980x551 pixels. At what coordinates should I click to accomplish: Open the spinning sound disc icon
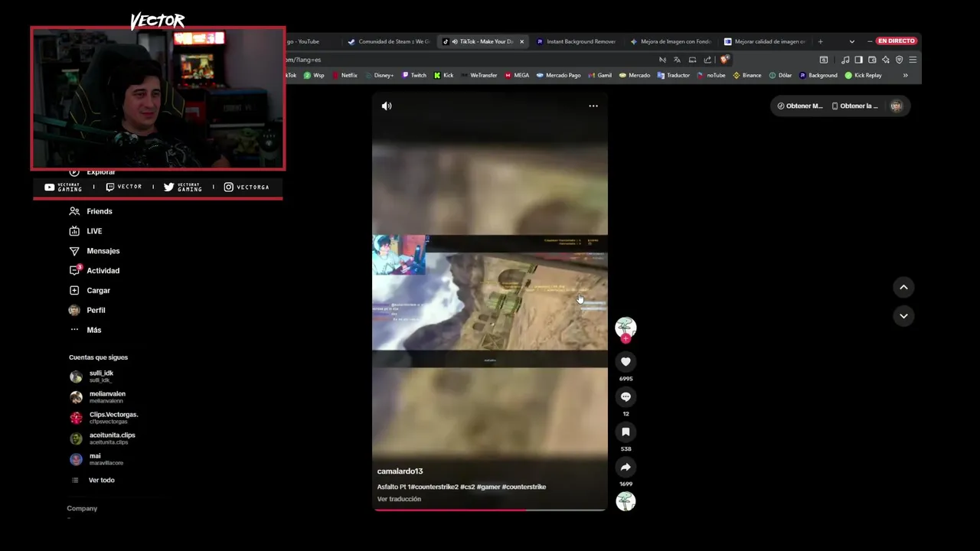[x=626, y=501]
